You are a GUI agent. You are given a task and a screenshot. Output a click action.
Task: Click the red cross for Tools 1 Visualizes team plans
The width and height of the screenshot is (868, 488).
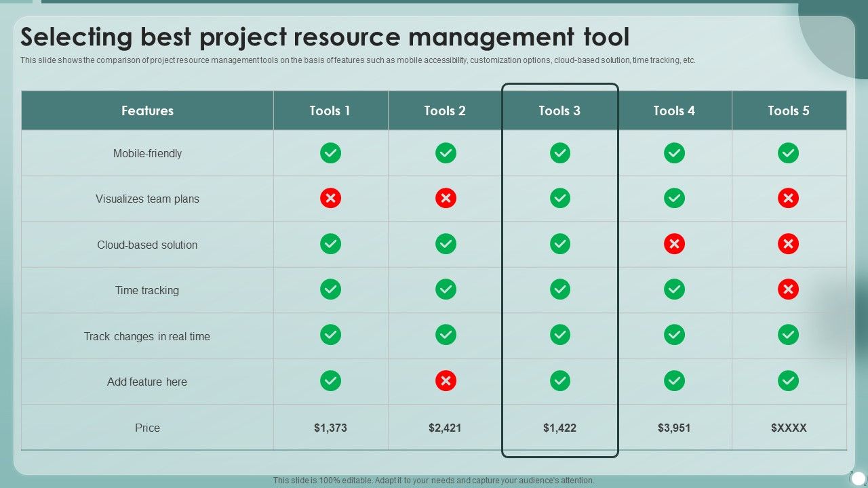pyautogui.click(x=330, y=198)
